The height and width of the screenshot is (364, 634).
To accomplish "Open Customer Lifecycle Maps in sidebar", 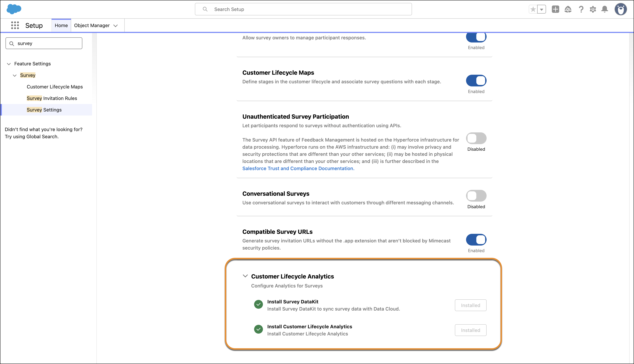I will (55, 87).
